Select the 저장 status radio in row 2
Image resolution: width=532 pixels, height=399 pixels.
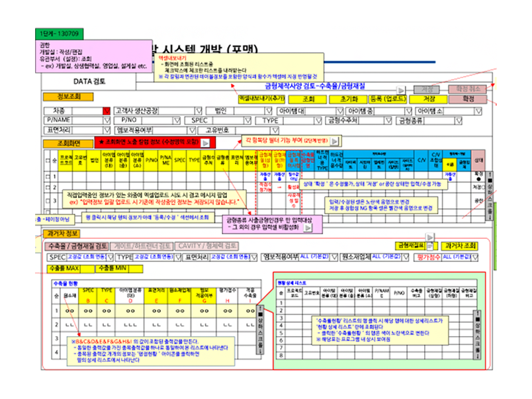[x=483, y=187]
